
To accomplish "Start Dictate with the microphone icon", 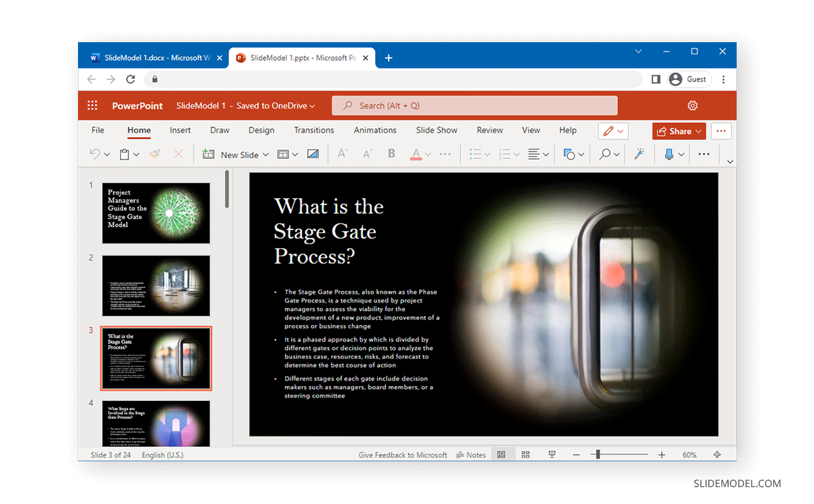I will point(670,154).
